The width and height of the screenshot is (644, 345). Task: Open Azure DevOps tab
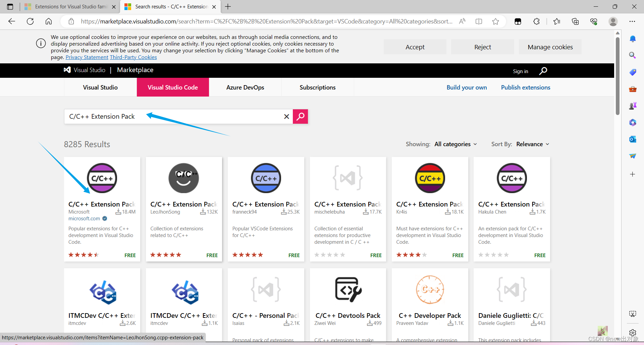(245, 87)
